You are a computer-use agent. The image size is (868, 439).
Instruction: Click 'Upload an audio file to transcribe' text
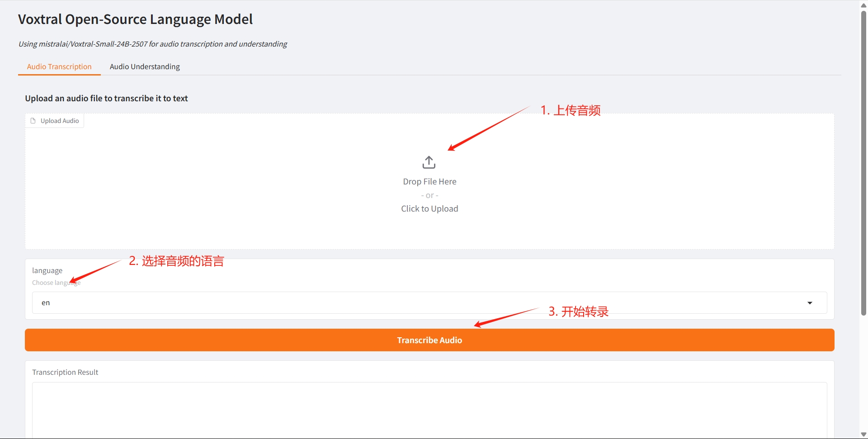[x=106, y=98]
